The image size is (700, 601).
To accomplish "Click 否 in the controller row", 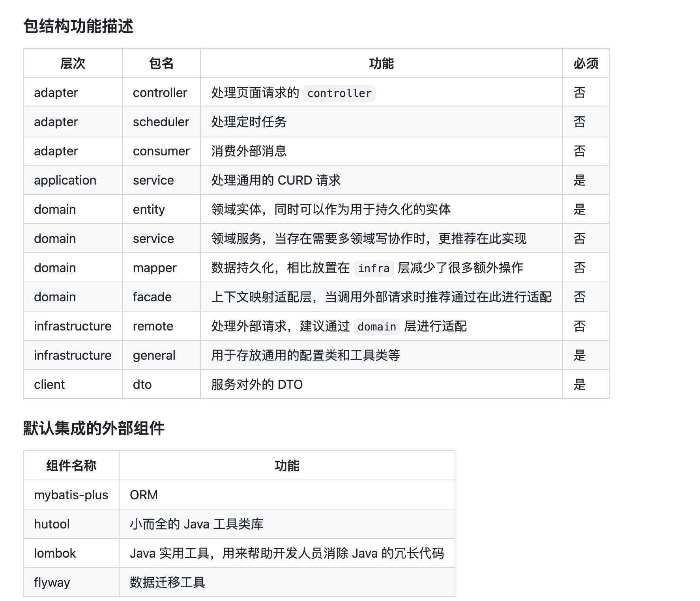I will pos(580,93).
